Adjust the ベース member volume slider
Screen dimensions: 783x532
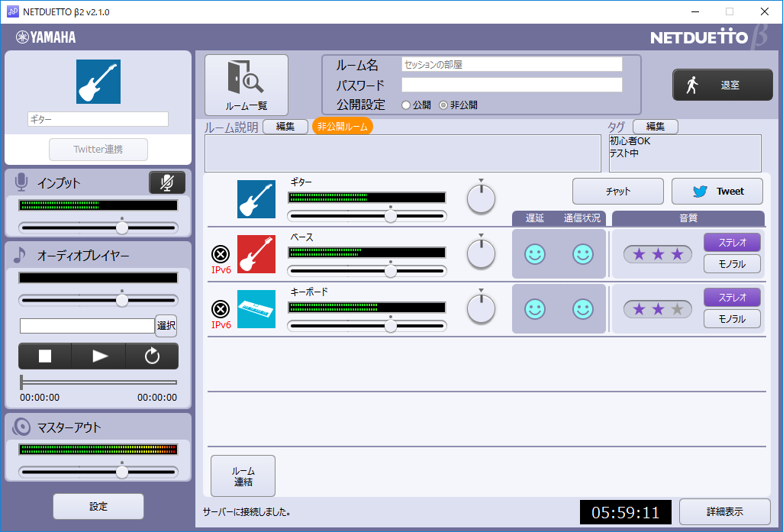pos(367,271)
